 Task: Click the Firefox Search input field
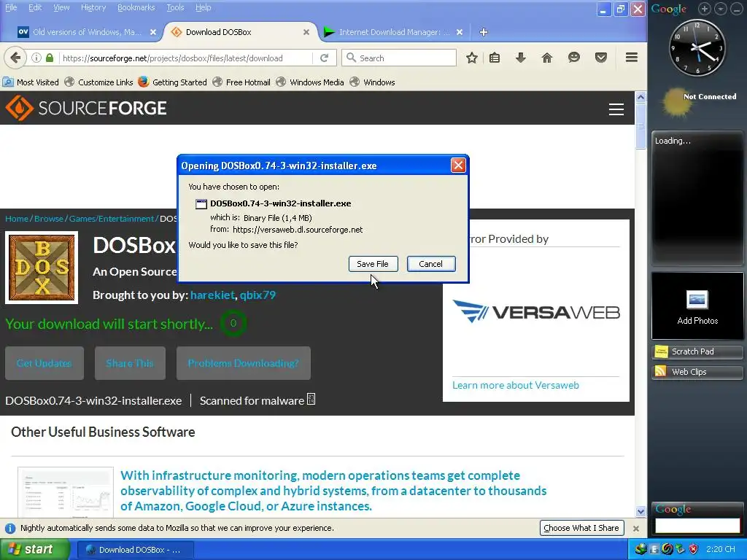point(399,58)
